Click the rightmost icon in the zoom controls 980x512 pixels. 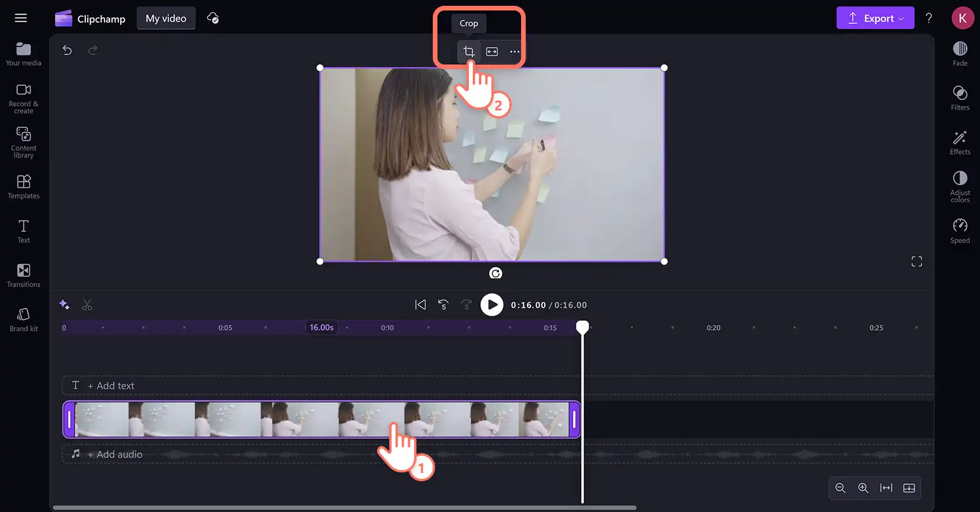click(909, 488)
